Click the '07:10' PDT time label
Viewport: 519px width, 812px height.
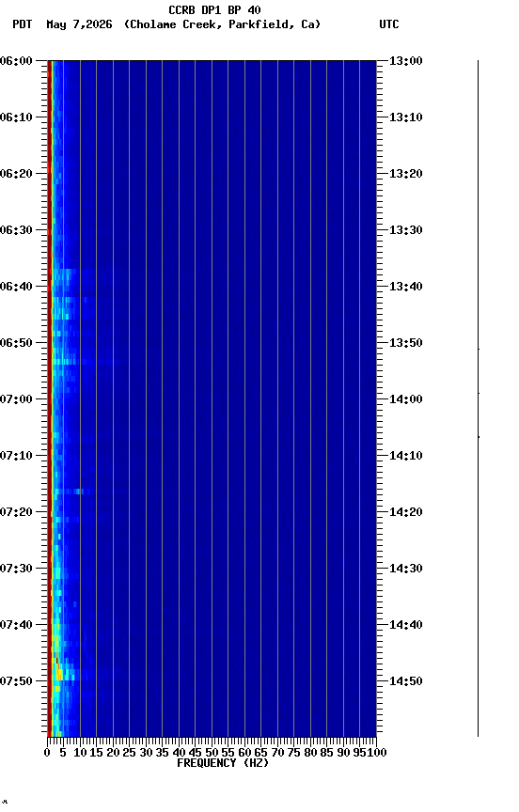click(x=16, y=456)
